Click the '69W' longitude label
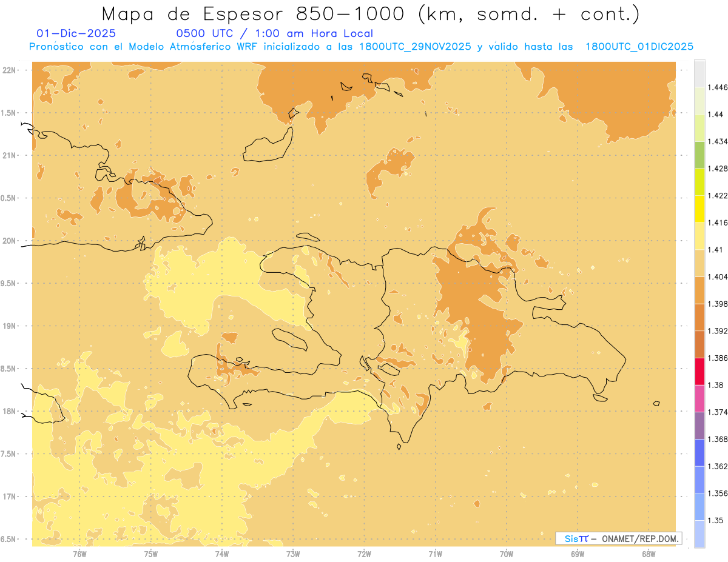This screenshot has width=728, height=562. click(578, 554)
